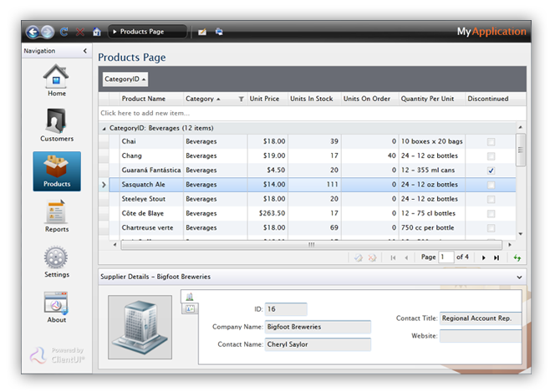Select Steeleye Stout product name cell
Screen dimensions: 550x392
(x=151, y=199)
